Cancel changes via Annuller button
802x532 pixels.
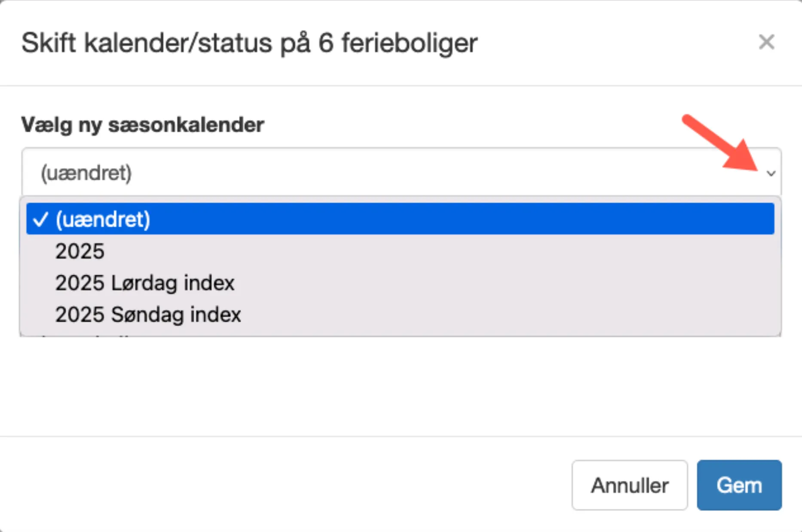point(629,485)
